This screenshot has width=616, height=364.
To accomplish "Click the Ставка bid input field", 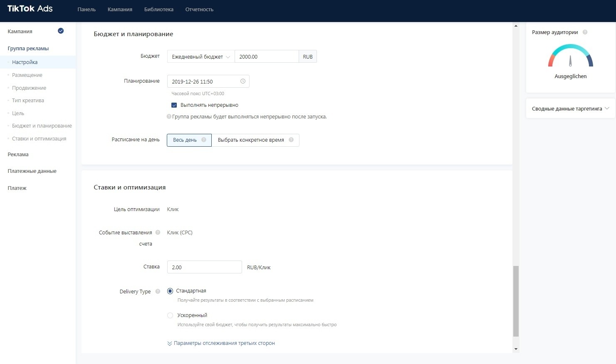I will coord(204,267).
